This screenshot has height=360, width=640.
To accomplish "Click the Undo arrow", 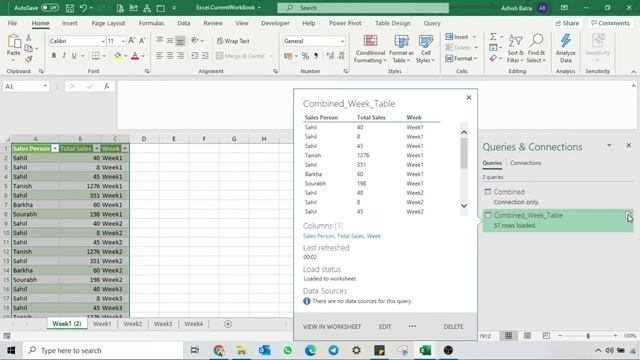I will pos(83,8).
